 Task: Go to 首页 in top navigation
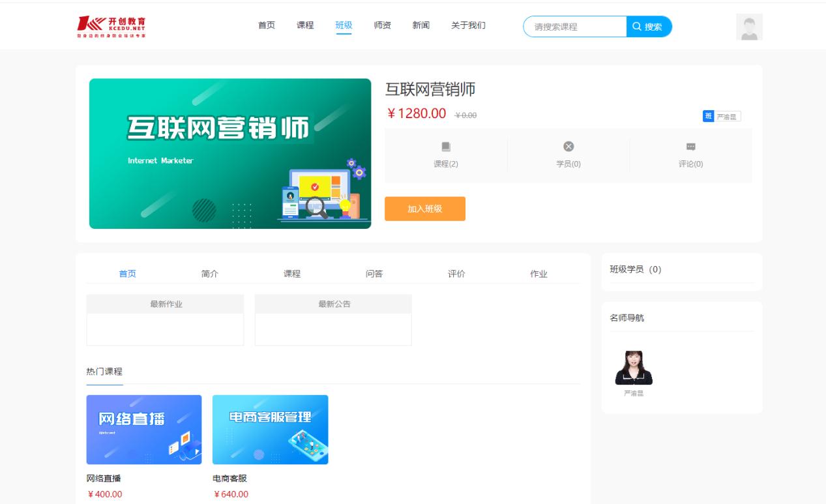[267, 25]
